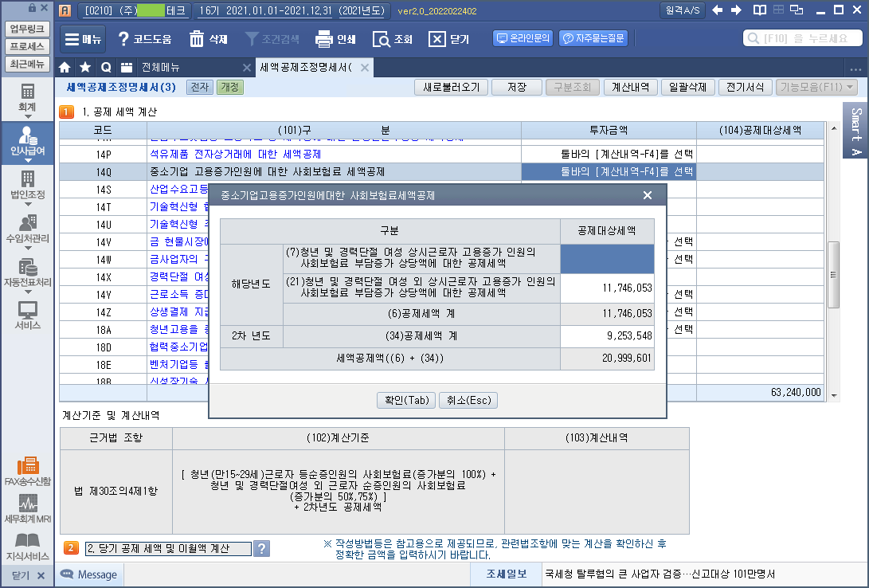The image size is (869, 588).
Task: Toggle the 개정 option button
Action: (x=230, y=88)
